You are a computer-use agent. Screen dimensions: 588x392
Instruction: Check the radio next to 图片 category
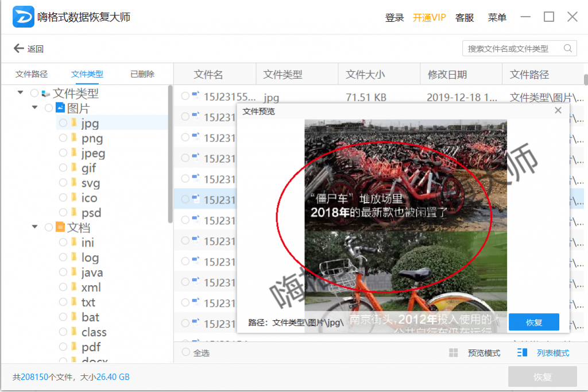[49, 108]
